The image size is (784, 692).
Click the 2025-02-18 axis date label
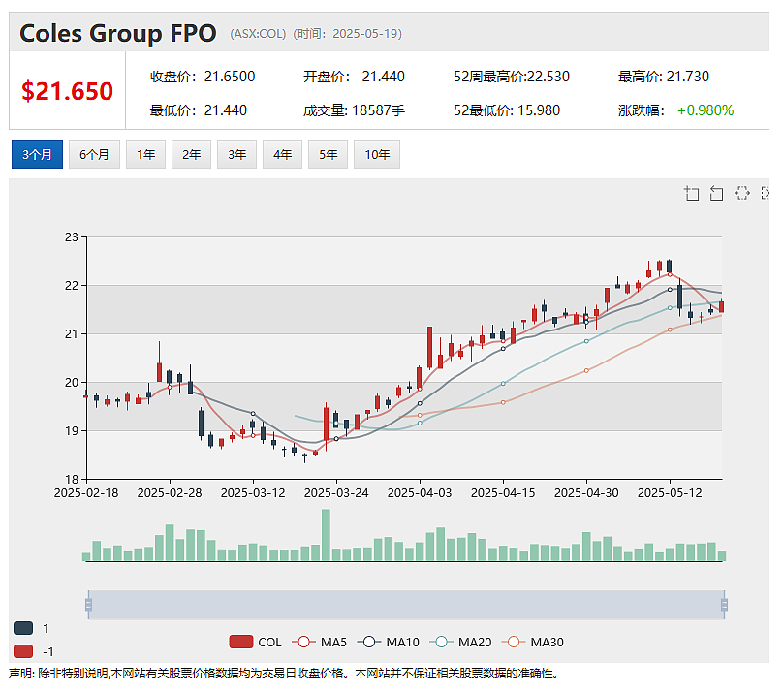[x=86, y=493]
